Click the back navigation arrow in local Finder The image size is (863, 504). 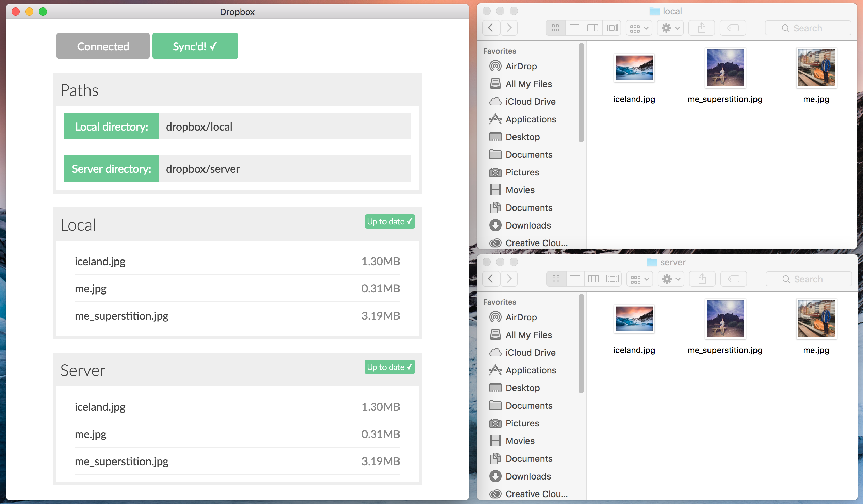tap(491, 28)
